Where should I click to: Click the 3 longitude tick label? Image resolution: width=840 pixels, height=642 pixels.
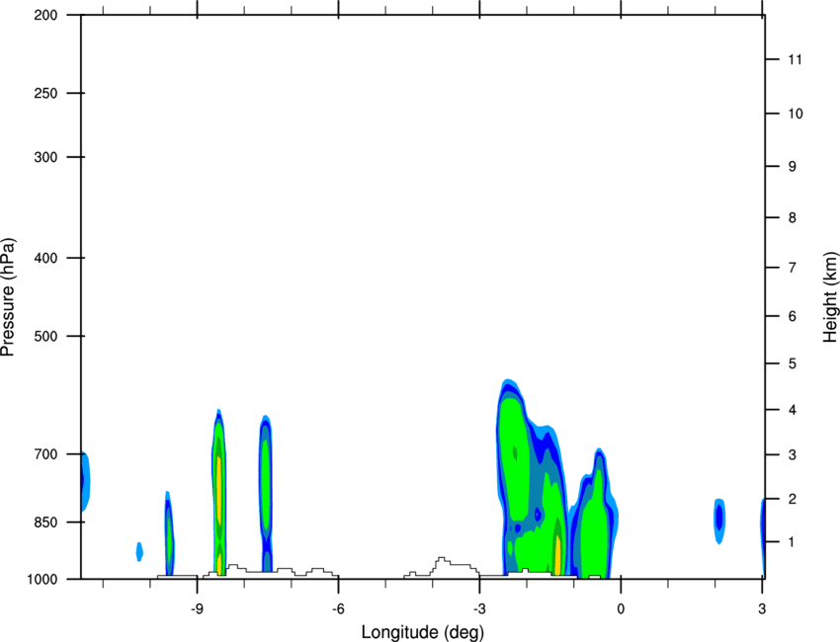(x=762, y=608)
